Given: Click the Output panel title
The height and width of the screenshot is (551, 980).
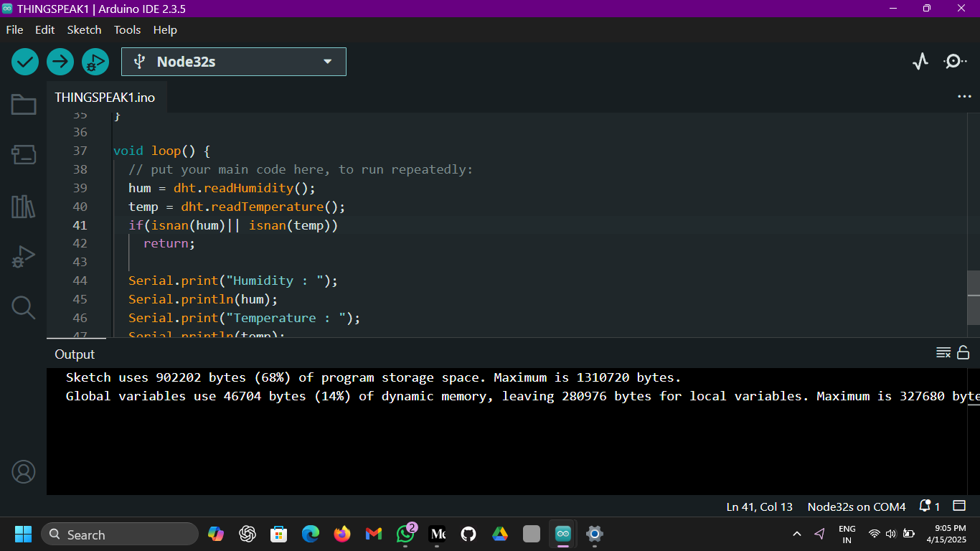Looking at the screenshot, I should tap(75, 354).
